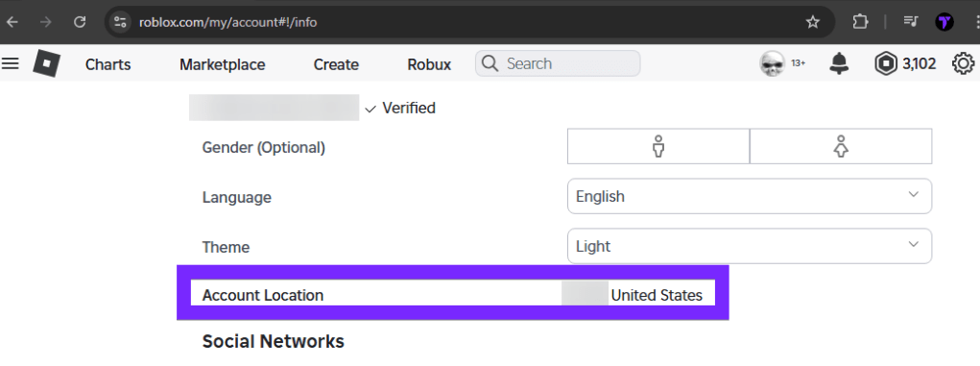Open the settings gear icon
Screen dimensions: 980x366
tap(963, 63)
